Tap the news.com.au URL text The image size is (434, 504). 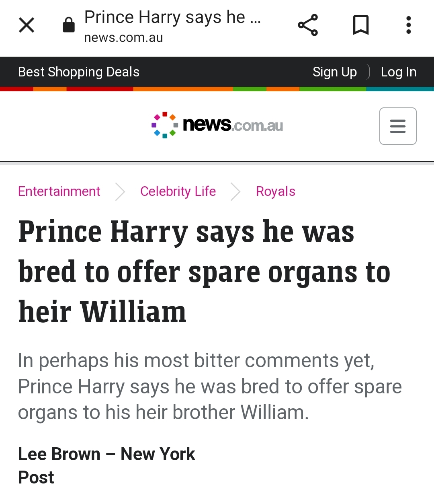[123, 38]
